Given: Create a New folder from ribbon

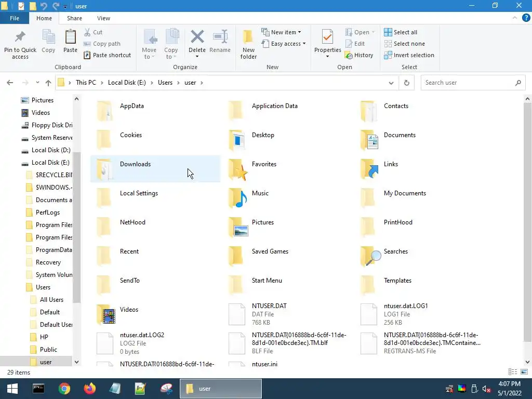Looking at the screenshot, I should tap(248, 44).
